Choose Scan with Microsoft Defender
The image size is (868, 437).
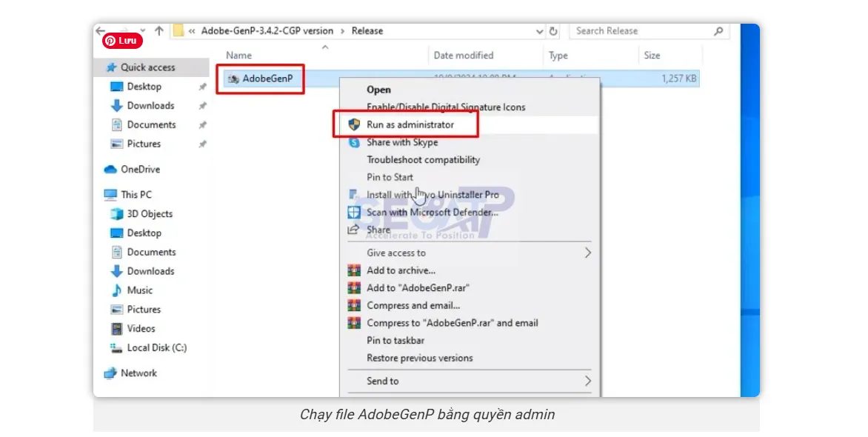[x=433, y=213]
